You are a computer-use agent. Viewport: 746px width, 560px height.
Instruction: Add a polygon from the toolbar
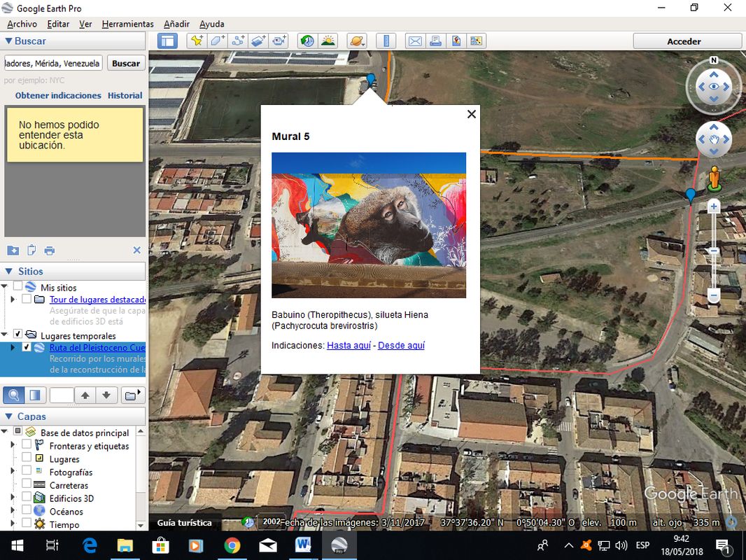pyautogui.click(x=218, y=41)
